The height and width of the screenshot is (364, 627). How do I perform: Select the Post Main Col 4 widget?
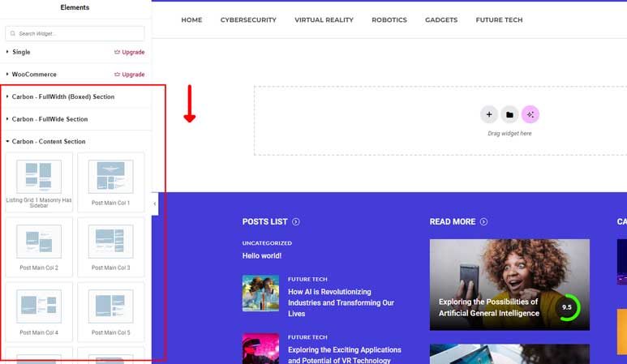pyautogui.click(x=39, y=312)
